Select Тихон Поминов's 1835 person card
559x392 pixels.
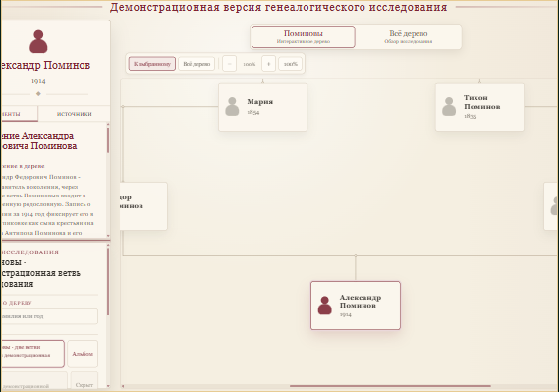[x=479, y=107]
